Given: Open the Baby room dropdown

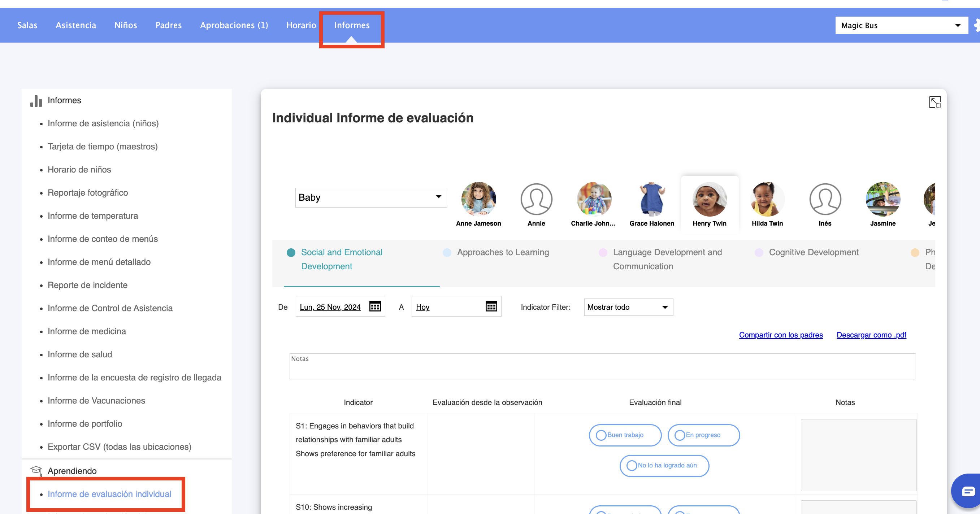Looking at the screenshot, I should pos(370,197).
